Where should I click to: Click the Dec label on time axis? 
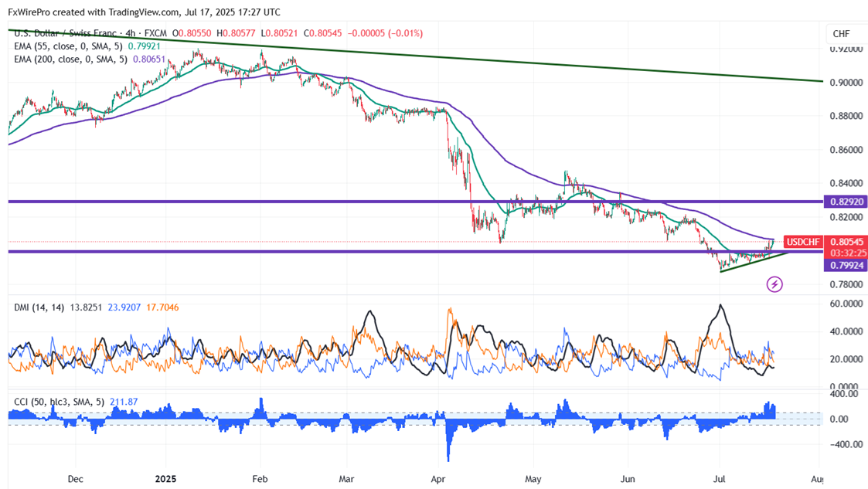[x=75, y=478]
